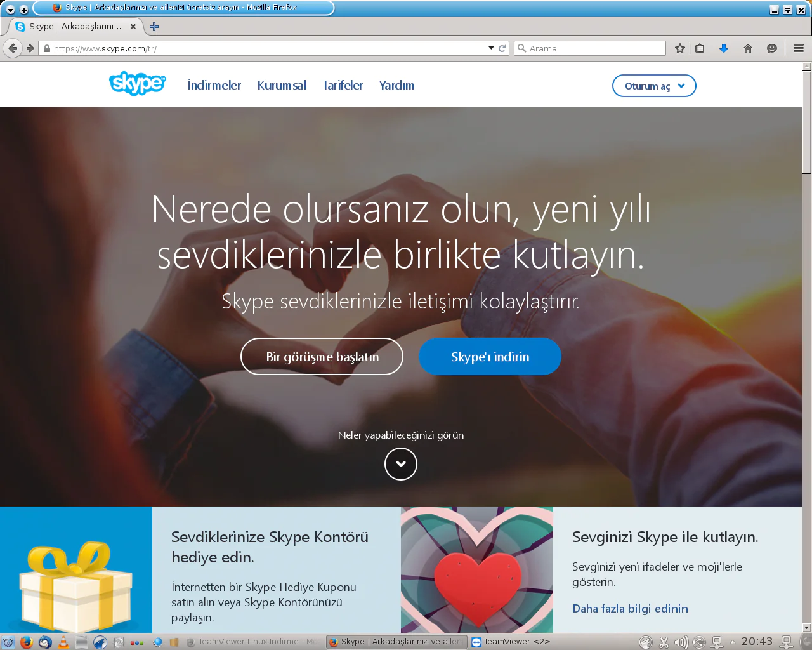812x650 pixels.
Task: Open the Firefox downloads panel
Action: (x=724, y=48)
